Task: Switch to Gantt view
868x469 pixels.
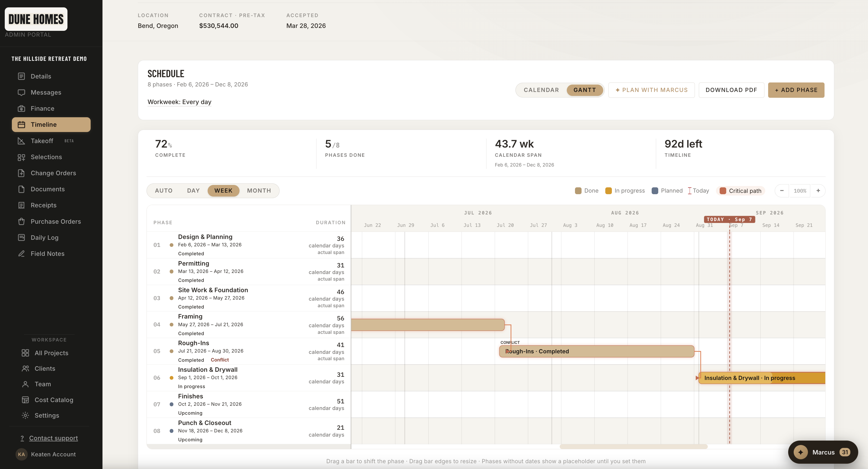Action: pyautogui.click(x=585, y=90)
